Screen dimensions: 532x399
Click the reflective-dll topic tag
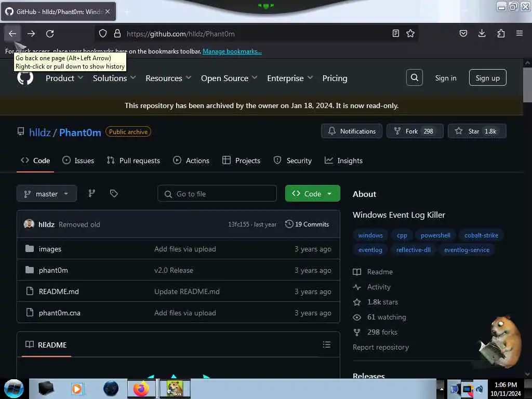tap(413, 250)
